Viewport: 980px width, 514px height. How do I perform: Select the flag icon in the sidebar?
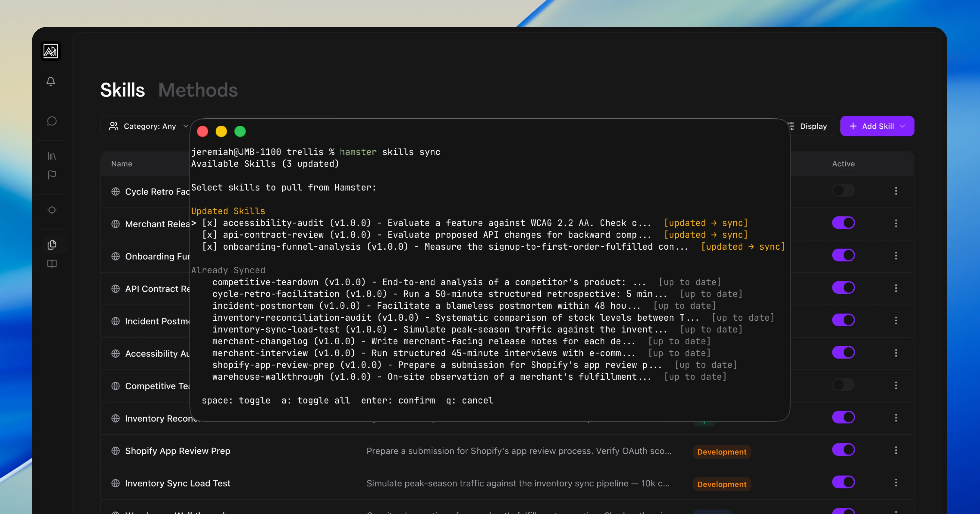point(51,175)
